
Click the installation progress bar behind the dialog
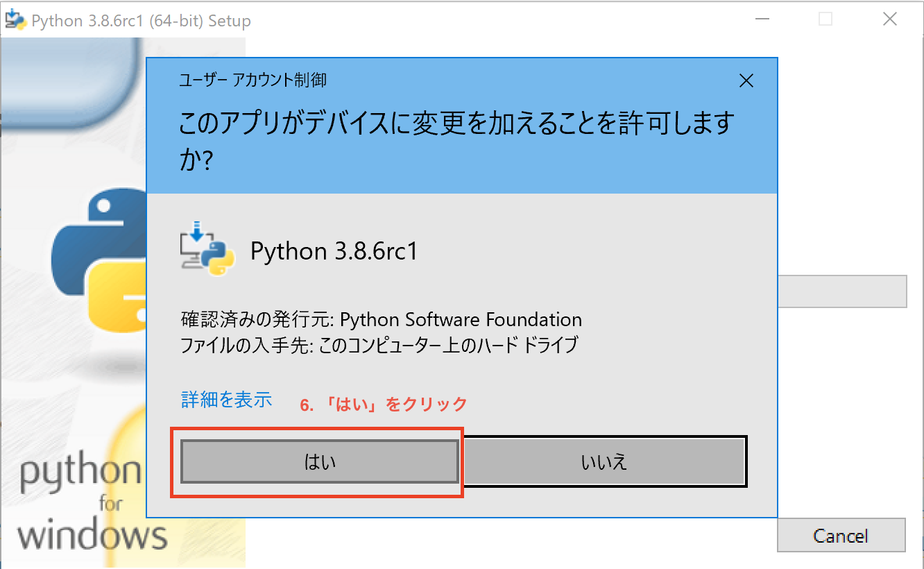(842, 291)
